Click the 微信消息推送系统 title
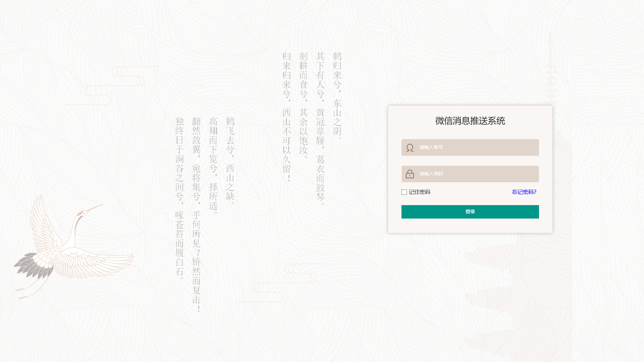The image size is (644, 362). click(x=470, y=121)
